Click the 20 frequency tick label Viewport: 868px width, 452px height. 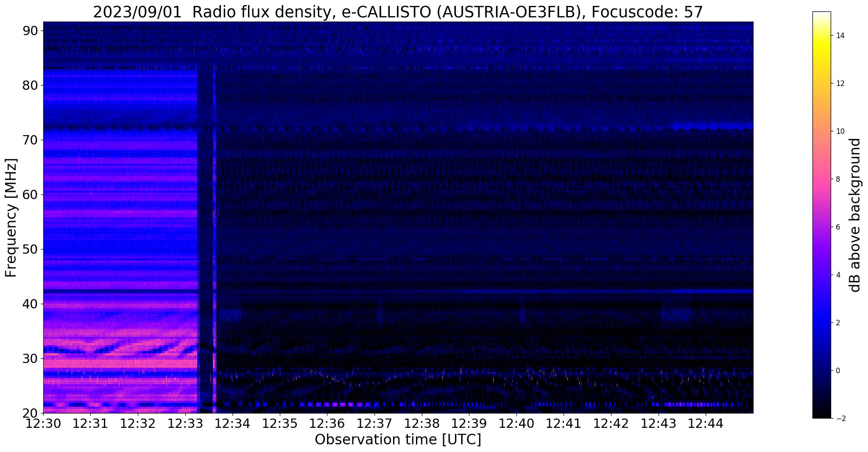coord(31,413)
